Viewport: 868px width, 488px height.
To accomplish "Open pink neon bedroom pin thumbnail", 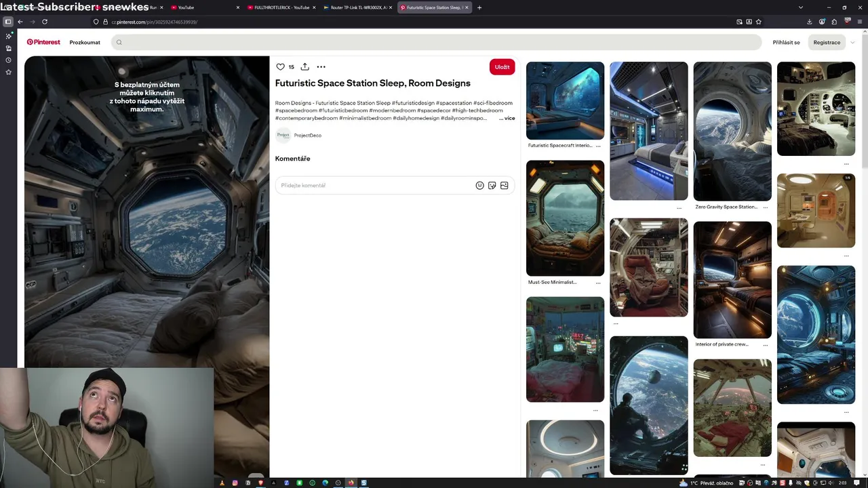I will click(x=565, y=349).
